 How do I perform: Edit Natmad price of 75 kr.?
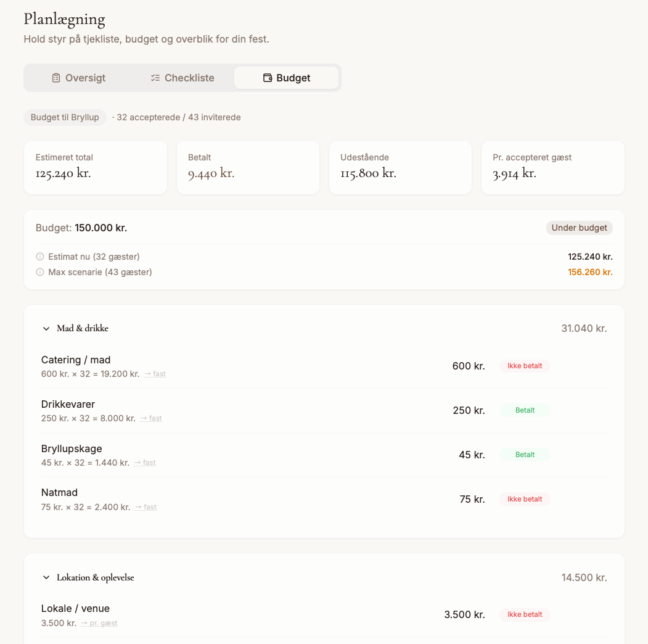click(472, 499)
